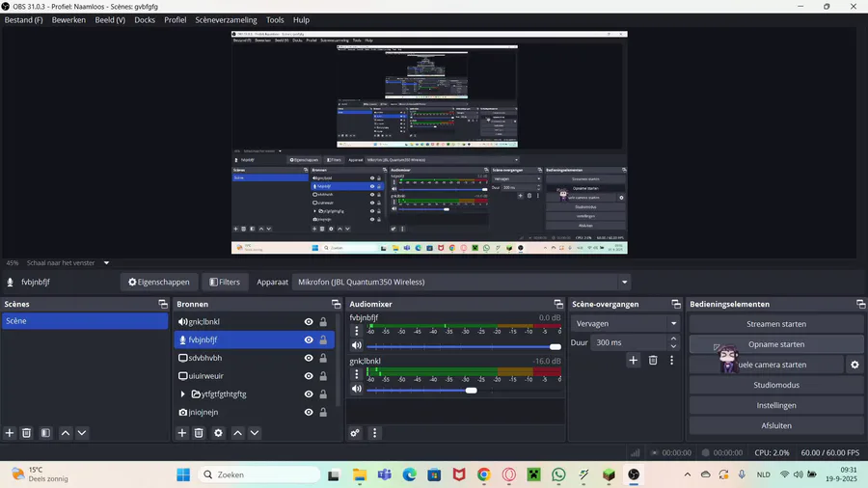Screen dimensions: 868x488
Task: Open the Tools menu
Action: tap(275, 20)
